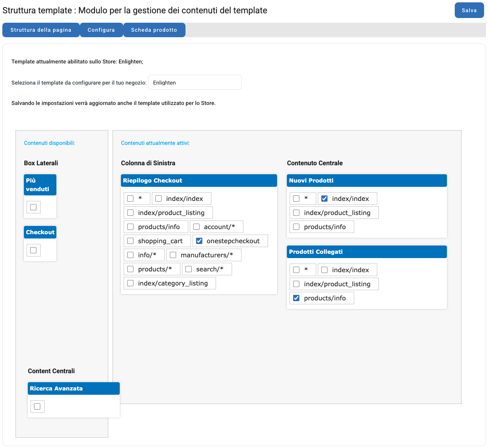This screenshot has width=488, height=448.
Task: Uncheck index/index in Nuovi Prodotti
Action: click(x=324, y=199)
